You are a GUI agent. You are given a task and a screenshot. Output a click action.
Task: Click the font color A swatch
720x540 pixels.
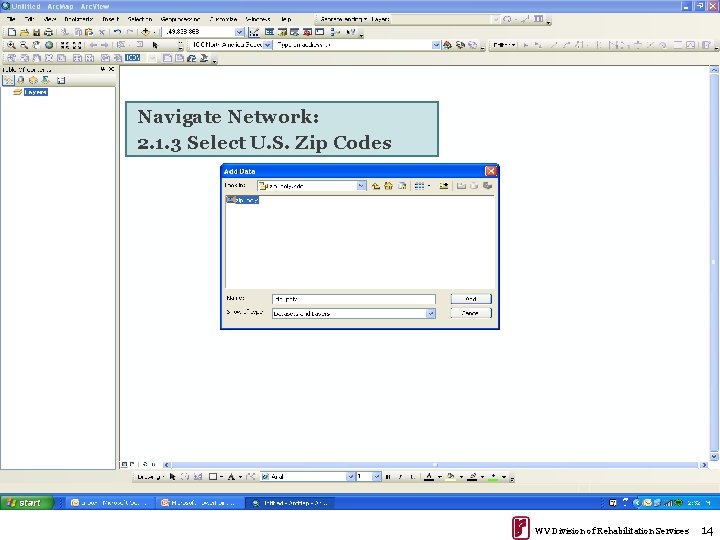[x=429, y=477]
